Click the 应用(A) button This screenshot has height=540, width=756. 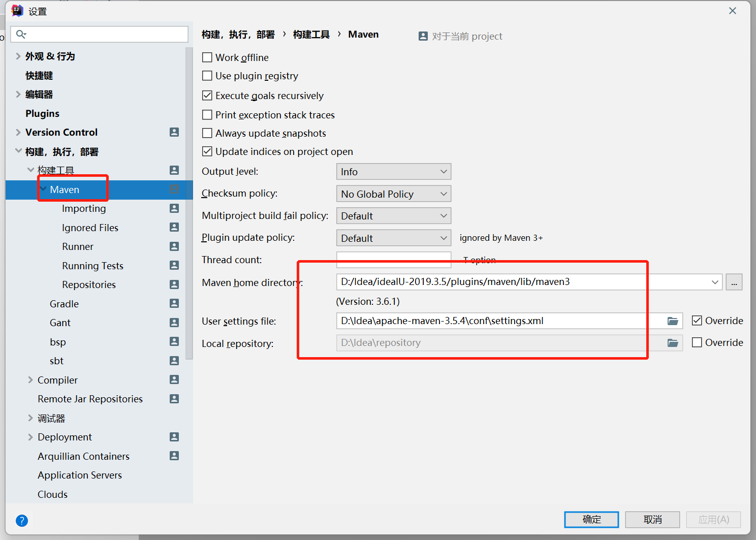click(713, 519)
